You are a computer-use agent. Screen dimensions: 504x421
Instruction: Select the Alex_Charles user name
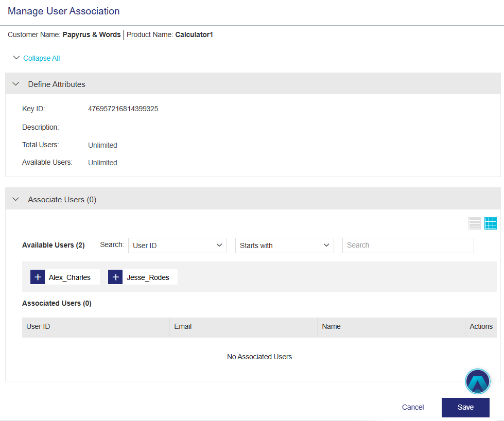point(70,277)
